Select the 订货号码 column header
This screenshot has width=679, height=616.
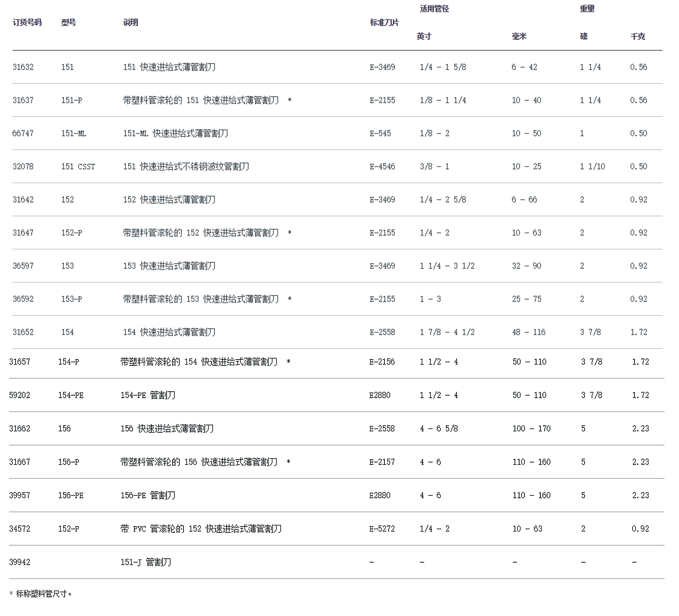pos(27,22)
